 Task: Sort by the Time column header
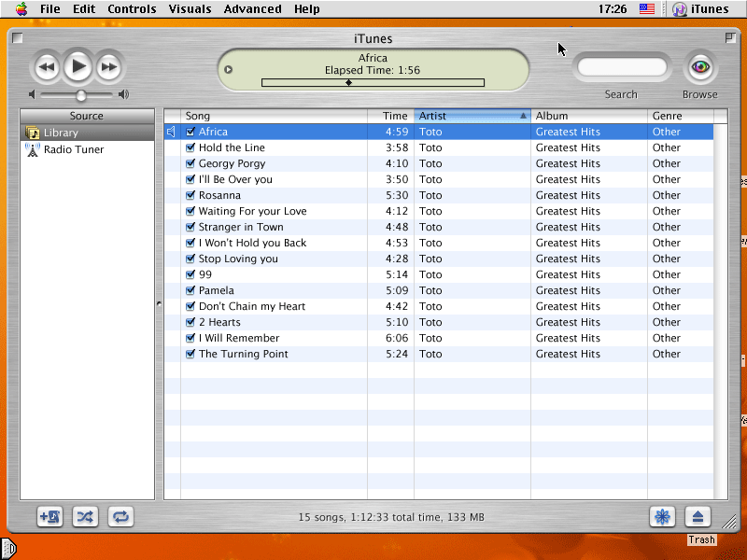click(390, 116)
